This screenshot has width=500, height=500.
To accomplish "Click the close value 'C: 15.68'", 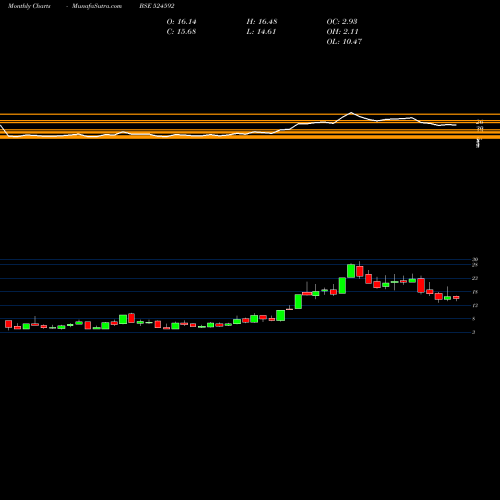I will click(x=181, y=32).
